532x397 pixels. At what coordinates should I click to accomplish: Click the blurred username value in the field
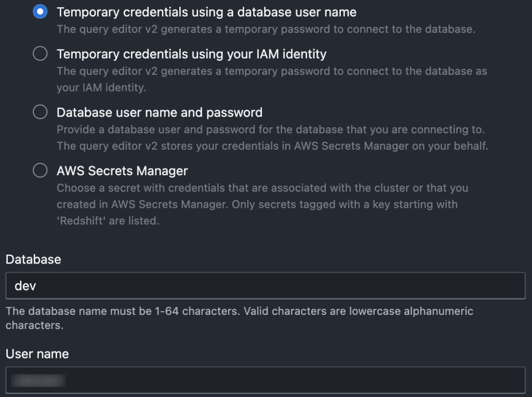(x=38, y=380)
